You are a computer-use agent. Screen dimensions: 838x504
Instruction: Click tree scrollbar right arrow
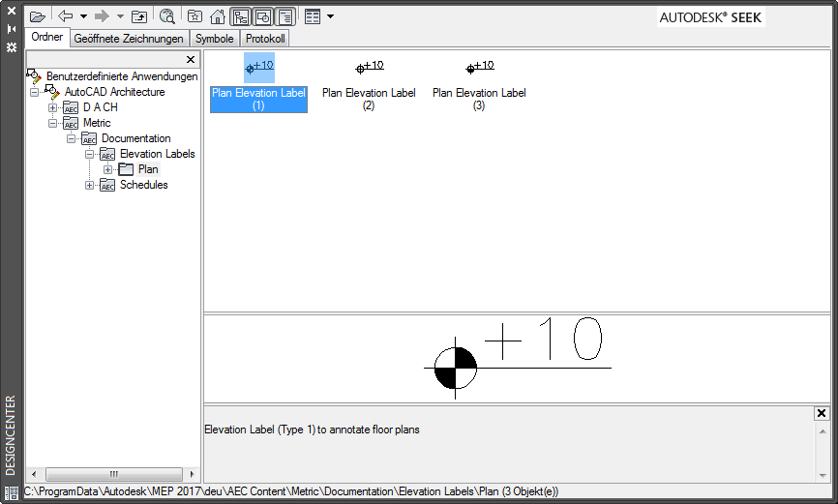point(192,474)
